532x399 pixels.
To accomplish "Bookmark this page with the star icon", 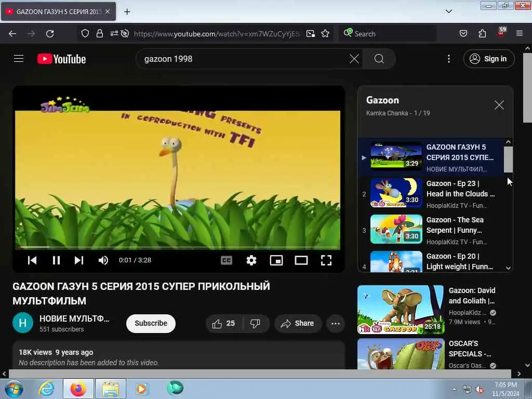I will [325, 34].
